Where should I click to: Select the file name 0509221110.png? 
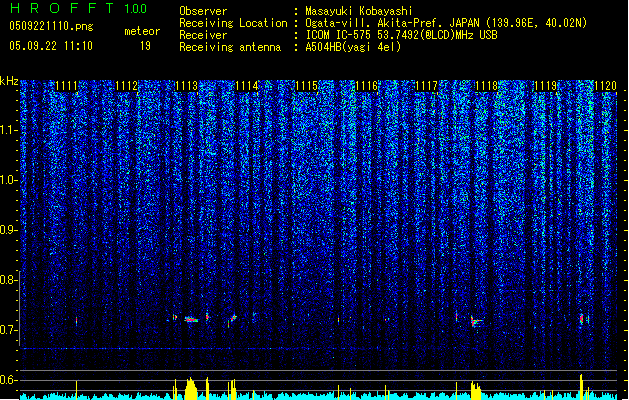pos(51,26)
